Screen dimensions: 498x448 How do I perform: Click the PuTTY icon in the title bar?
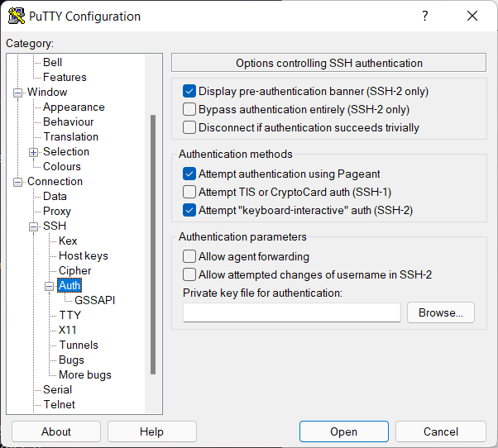coord(17,16)
